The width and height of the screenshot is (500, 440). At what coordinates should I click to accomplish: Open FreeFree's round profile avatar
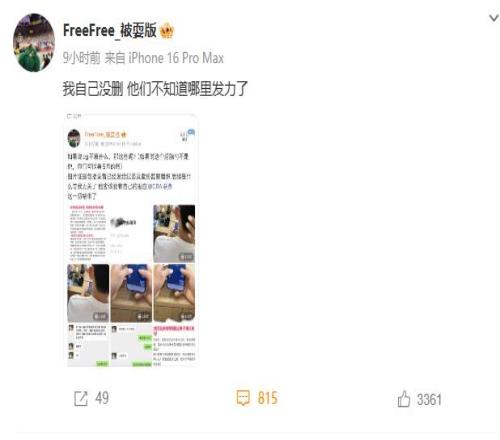[34, 42]
